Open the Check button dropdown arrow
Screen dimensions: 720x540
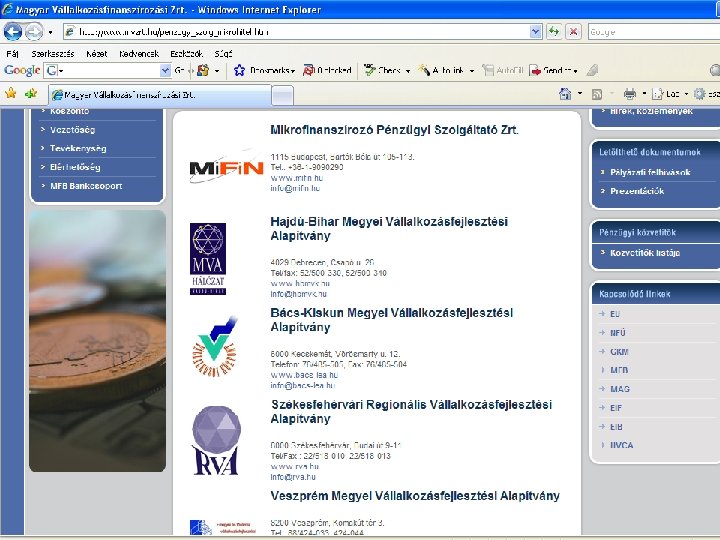pyautogui.click(x=408, y=71)
